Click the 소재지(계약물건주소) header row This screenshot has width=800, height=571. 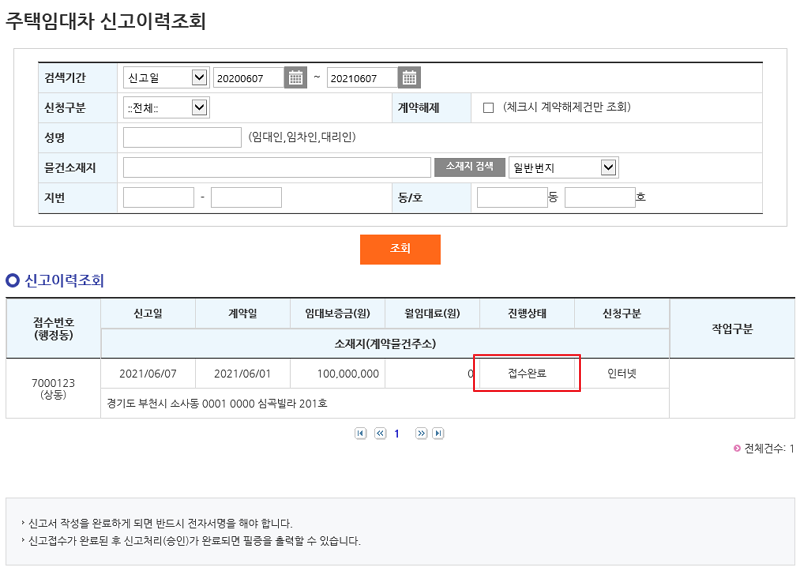pos(385,343)
